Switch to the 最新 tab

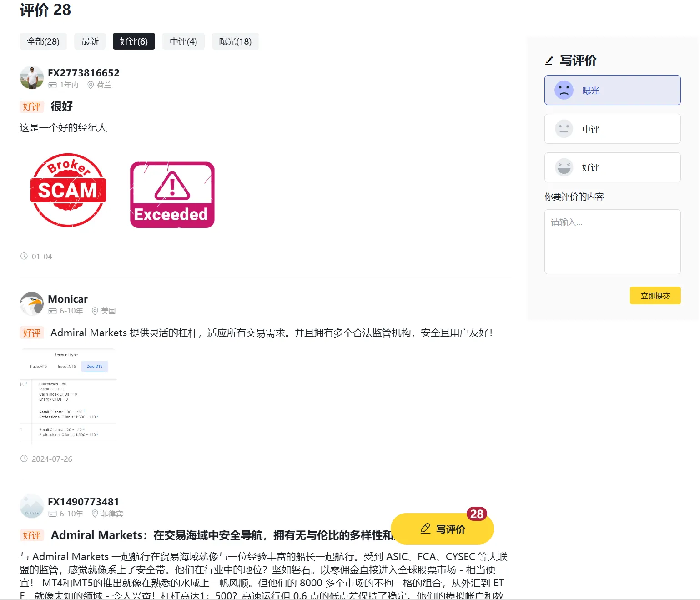point(90,41)
